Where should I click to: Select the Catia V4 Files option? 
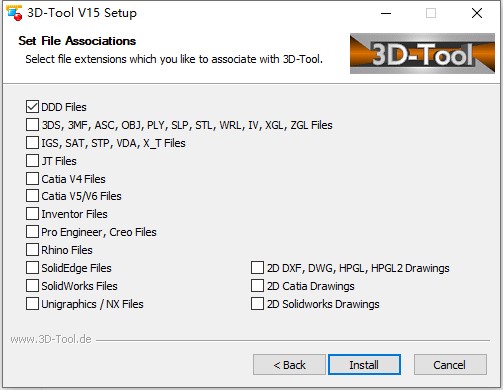coord(32,179)
